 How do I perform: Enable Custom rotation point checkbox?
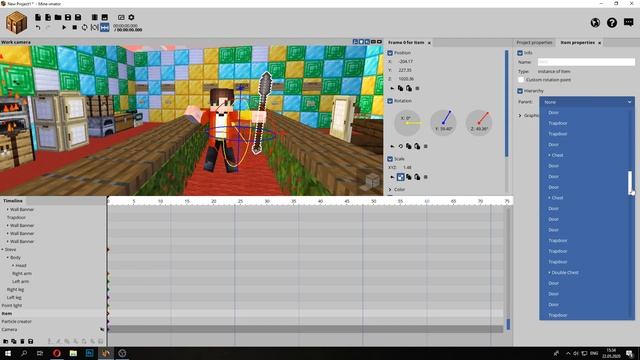(x=521, y=80)
